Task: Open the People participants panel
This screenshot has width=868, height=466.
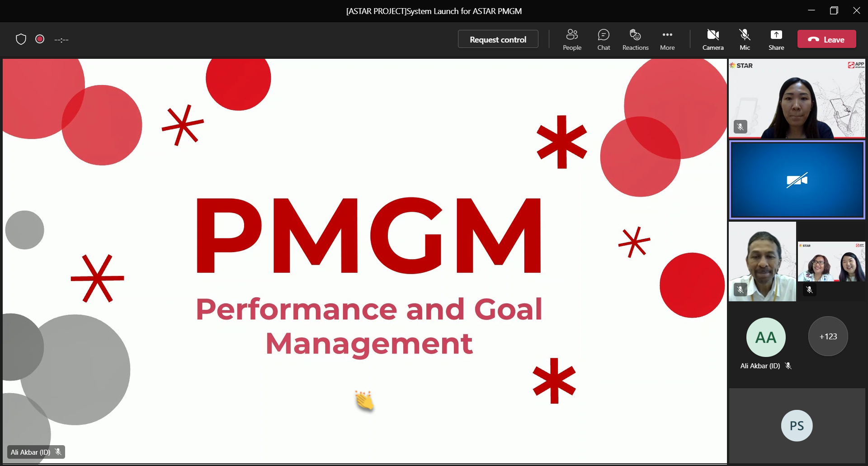Action: coord(572,39)
